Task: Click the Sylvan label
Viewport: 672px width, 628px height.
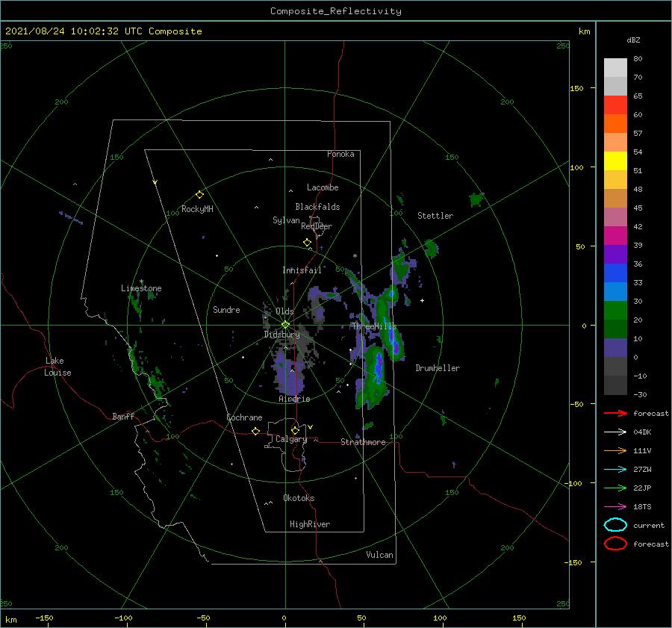Action: click(x=286, y=220)
